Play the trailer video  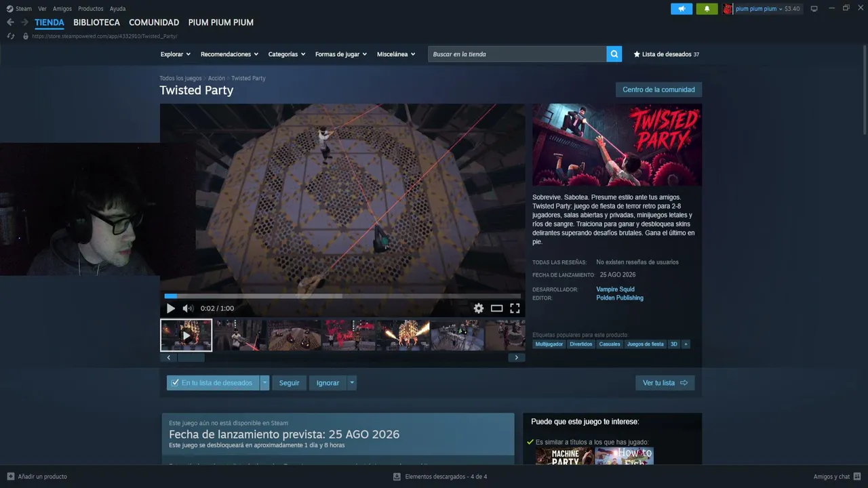pos(171,308)
